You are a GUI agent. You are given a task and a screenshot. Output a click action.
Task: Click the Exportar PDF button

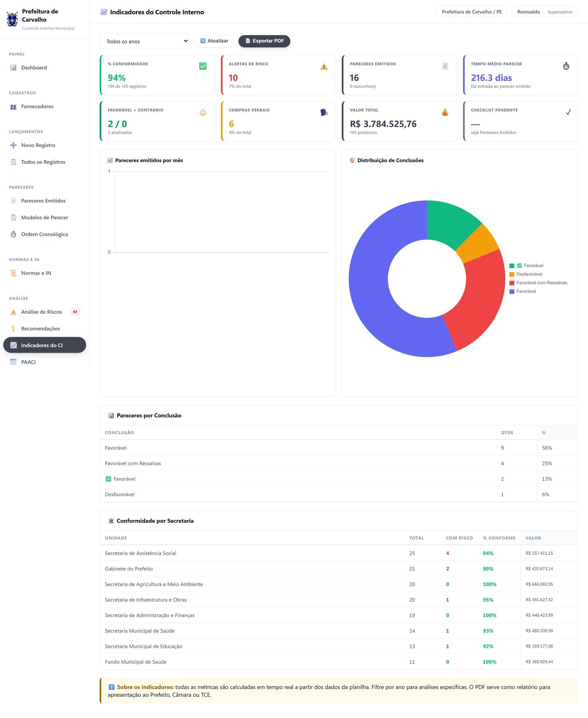(x=264, y=41)
